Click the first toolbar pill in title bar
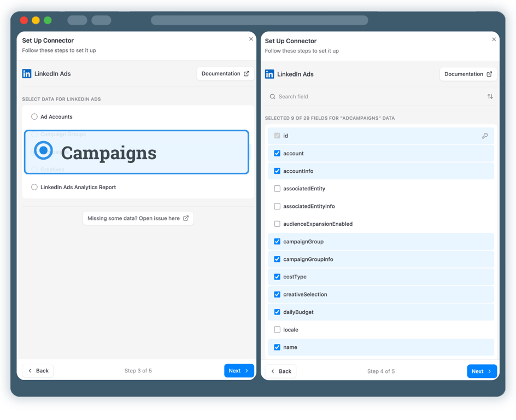This screenshot has height=420, width=516. (x=77, y=20)
